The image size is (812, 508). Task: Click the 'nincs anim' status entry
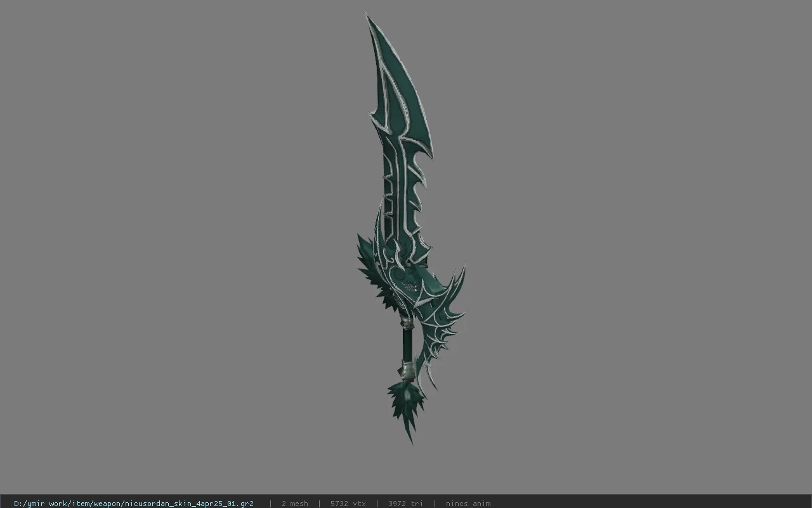[x=468, y=504]
